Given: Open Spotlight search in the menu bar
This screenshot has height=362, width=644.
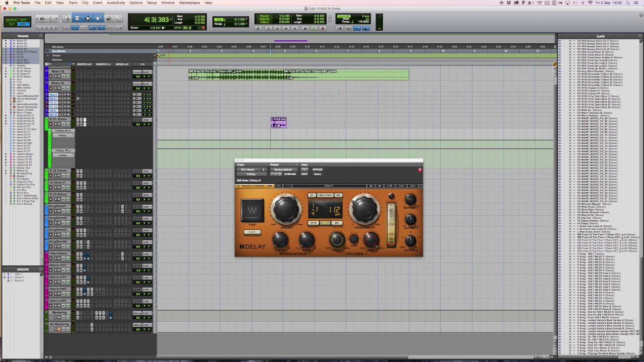Looking at the screenshot, I should [x=631, y=3].
